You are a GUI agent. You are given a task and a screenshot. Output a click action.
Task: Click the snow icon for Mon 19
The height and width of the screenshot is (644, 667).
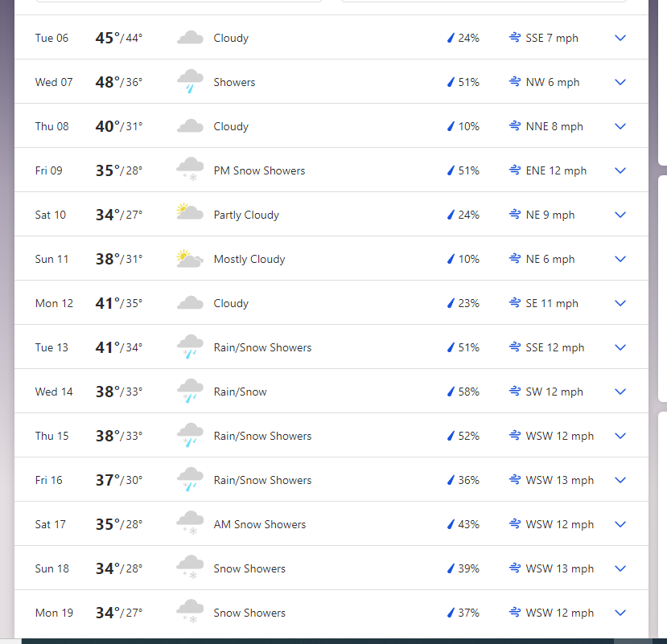[190, 611]
